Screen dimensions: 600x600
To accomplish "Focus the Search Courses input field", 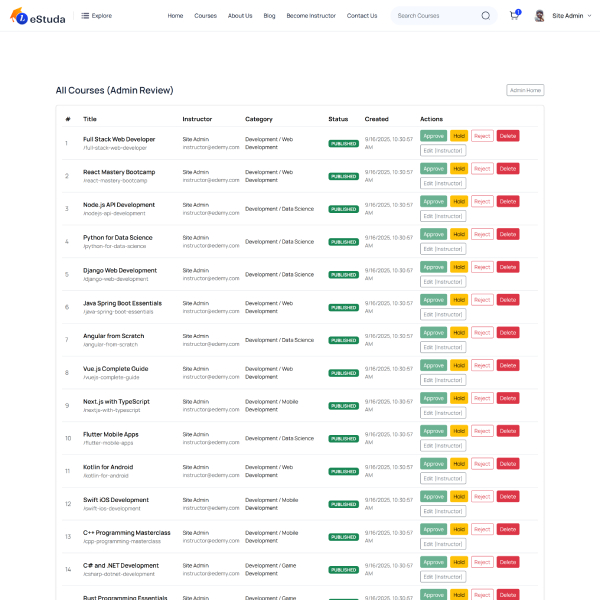I will (432, 16).
